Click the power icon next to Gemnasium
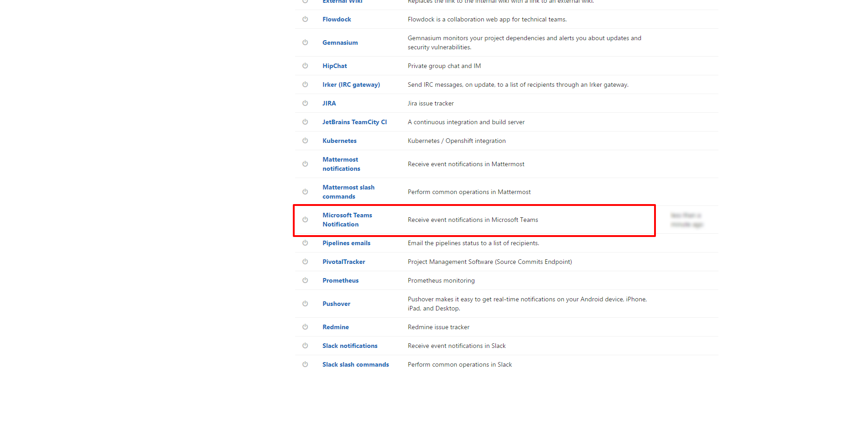The height and width of the screenshot is (426, 868). 305,42
